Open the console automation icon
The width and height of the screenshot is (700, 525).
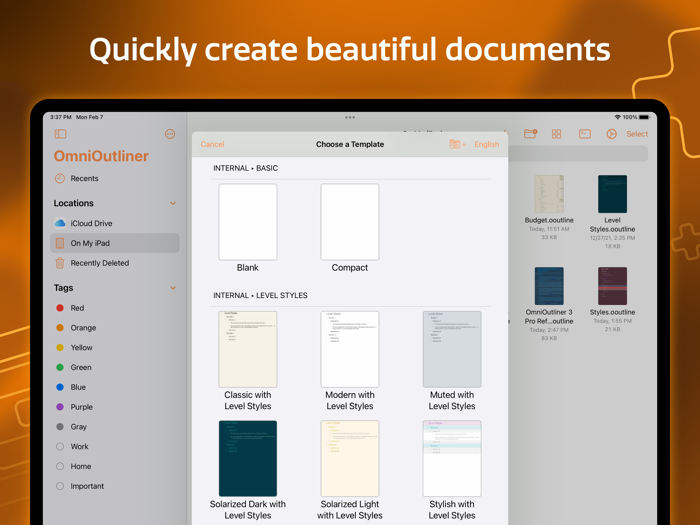[x=585, y=134]
